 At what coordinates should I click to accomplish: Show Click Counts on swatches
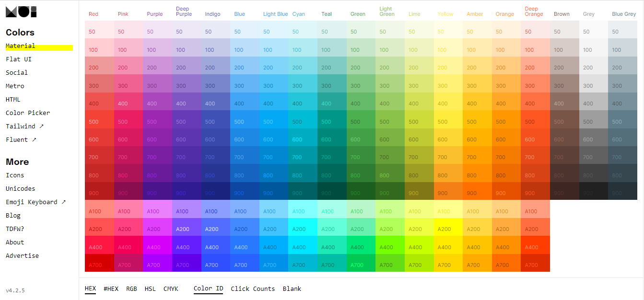click(253, 289)
